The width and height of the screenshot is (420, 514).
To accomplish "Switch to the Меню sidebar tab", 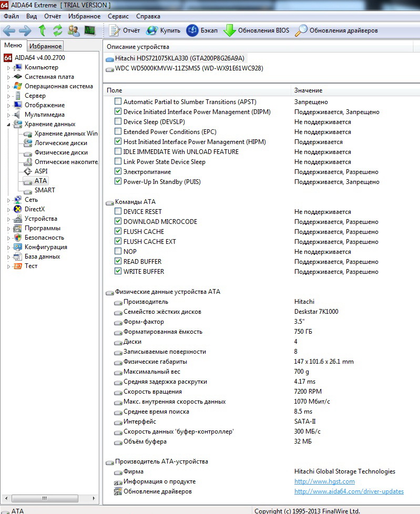I will coord(13,45).
